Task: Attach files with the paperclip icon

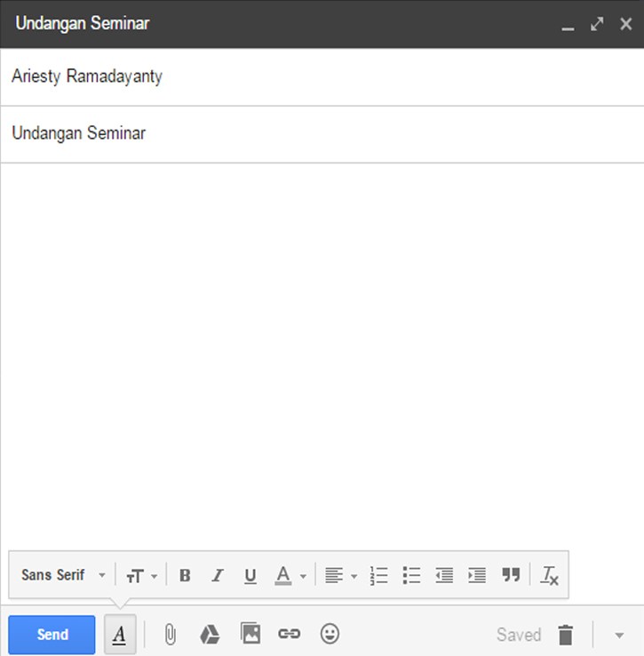Action: 170,635
